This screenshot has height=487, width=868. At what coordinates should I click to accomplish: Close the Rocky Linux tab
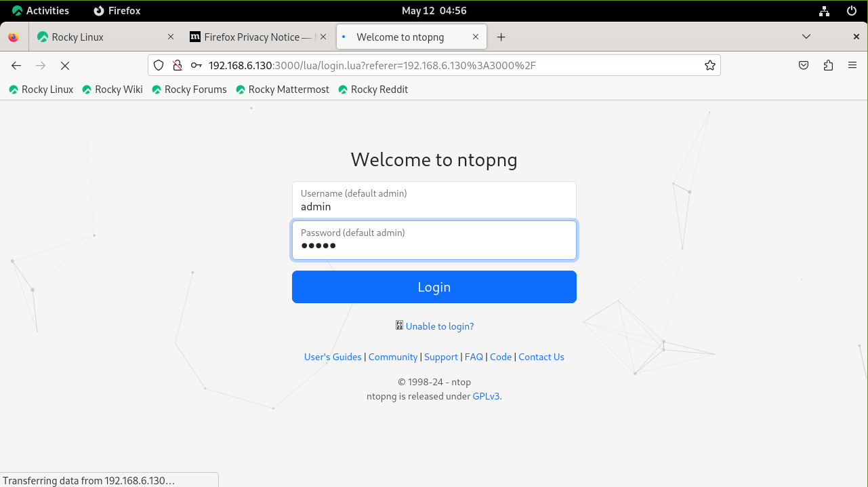pyautogui.click(x=170, y=37)
